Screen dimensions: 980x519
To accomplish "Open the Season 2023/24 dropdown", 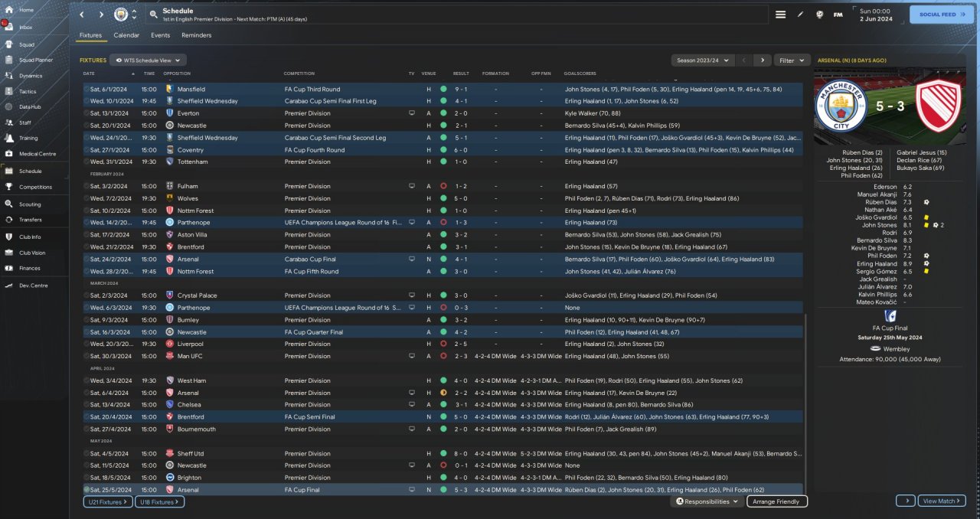I will (702, 60).
